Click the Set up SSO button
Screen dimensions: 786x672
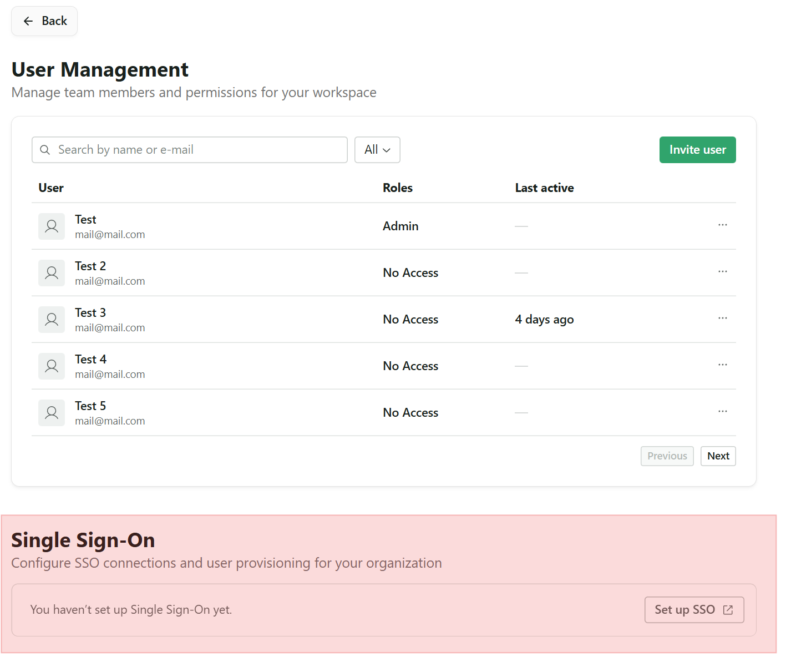pos(694,610)
